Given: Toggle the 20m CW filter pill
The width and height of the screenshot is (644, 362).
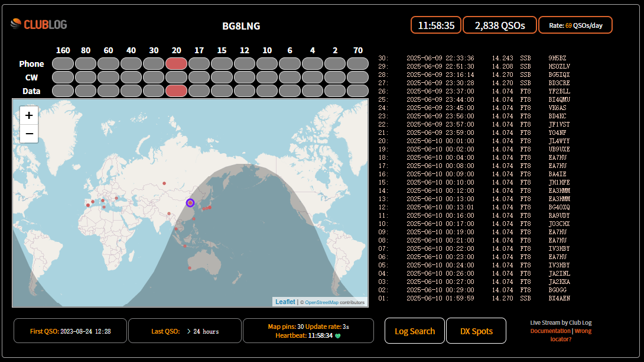Looking at the screenshot, I should pos(176,77).
